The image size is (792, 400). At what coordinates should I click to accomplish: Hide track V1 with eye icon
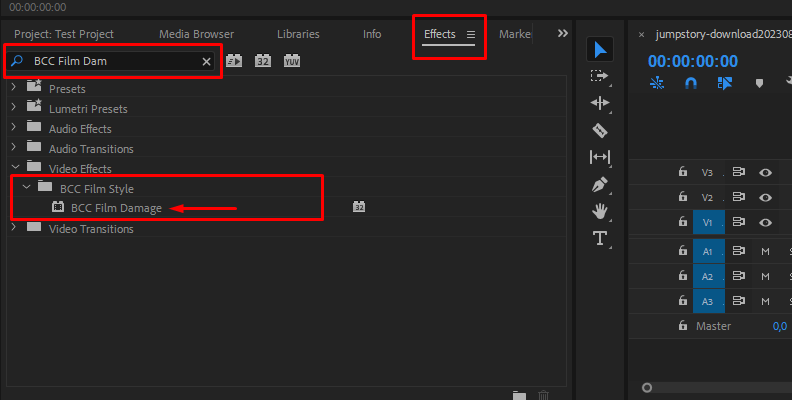point(765,223)
